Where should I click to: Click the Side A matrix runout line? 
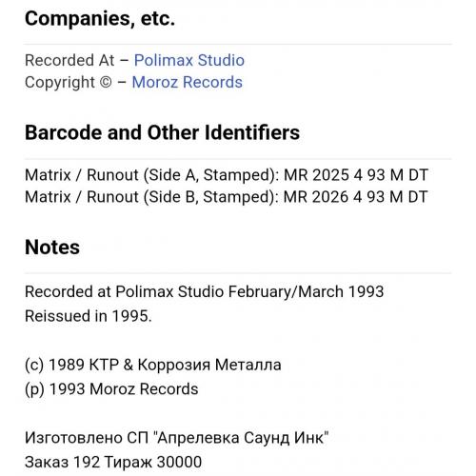click(227, 175)
